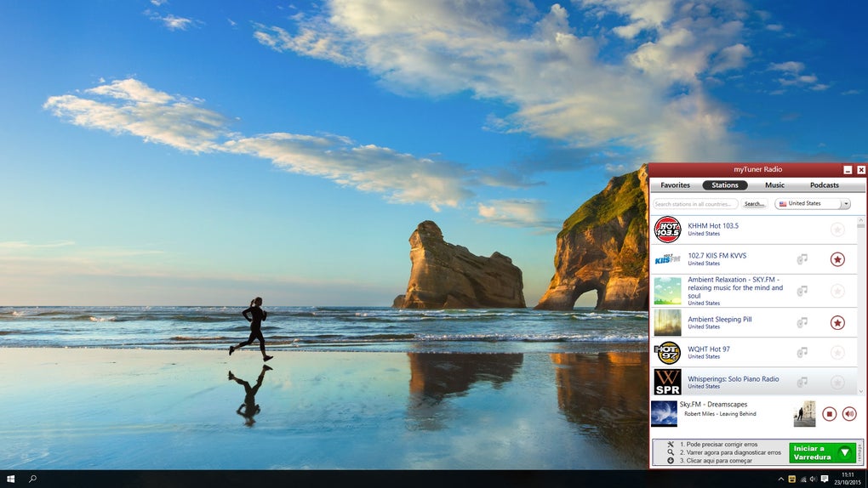
Task: Click the Iniciar a Varredura ad button
Action: tap(822, 452)
